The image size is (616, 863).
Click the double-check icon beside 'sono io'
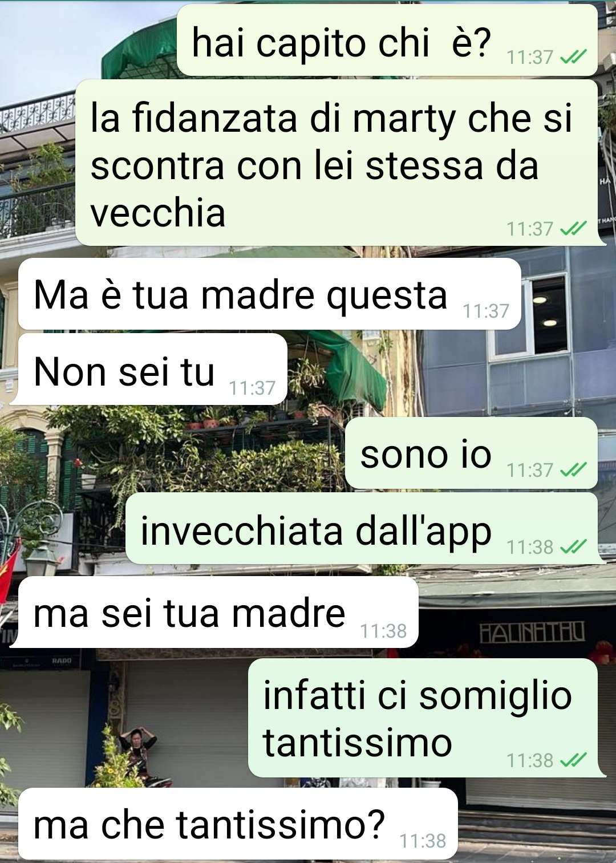tap(573, 470)
